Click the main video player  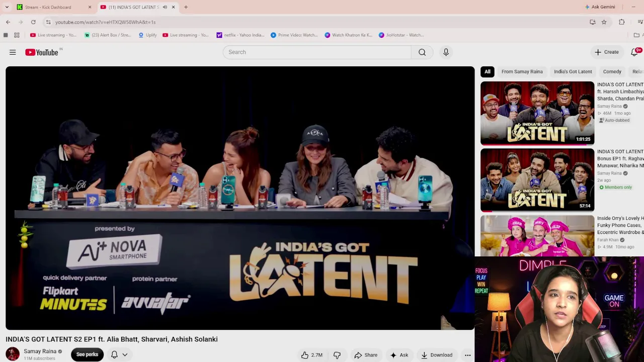(240, 198)
